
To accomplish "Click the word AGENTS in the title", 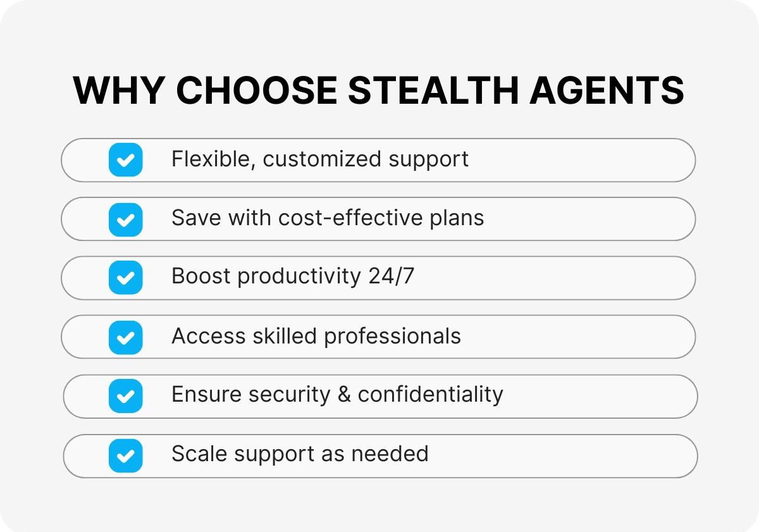I will 607,90.
